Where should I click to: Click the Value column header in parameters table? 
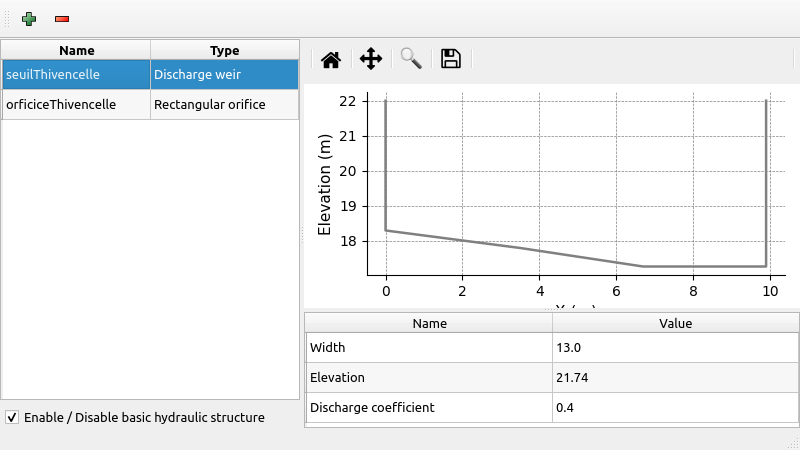pos(675,323)
